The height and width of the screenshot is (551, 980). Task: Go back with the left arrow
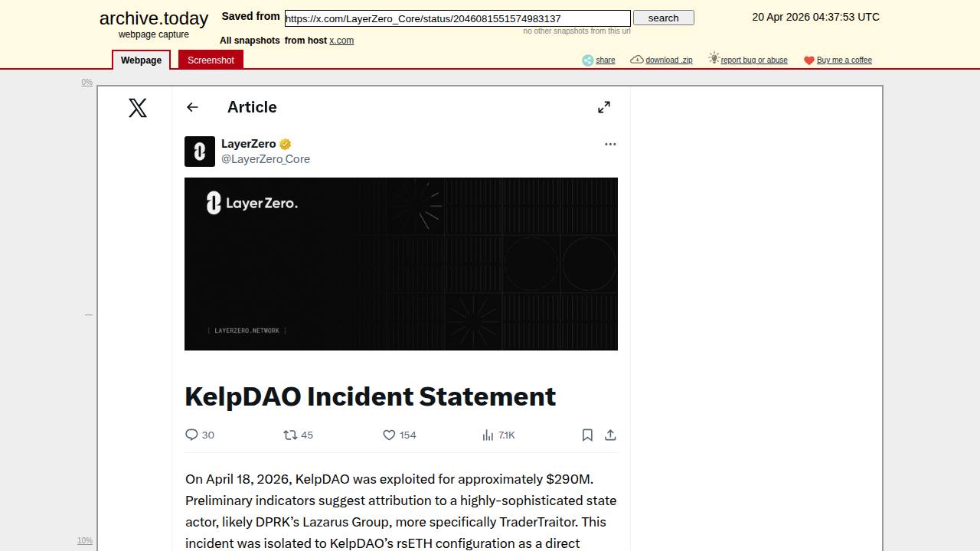192,107
